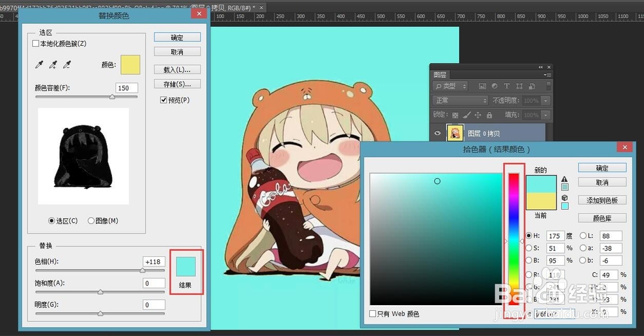Click the hue 色相 slider handle

tap(142, 270)
